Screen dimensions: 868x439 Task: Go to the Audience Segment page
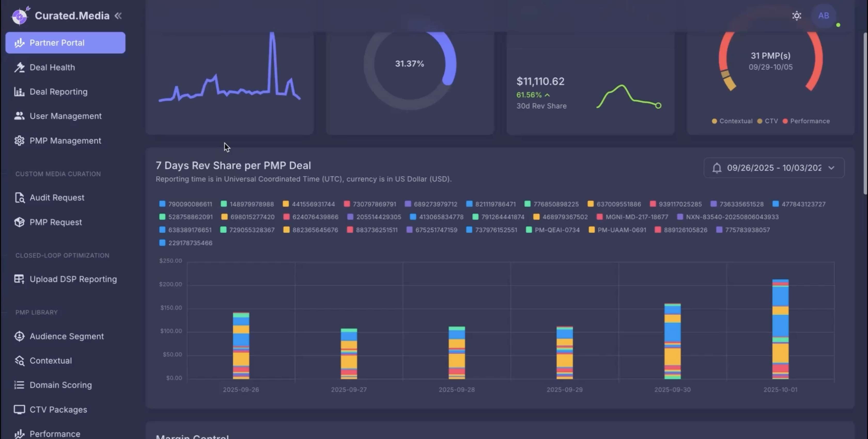click(66, 336)
